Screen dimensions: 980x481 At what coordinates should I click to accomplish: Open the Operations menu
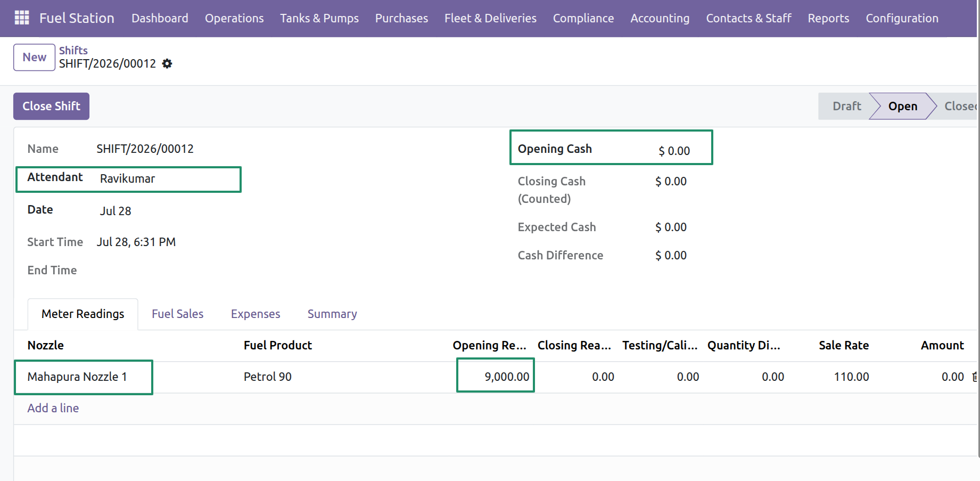tap(234, 18)
